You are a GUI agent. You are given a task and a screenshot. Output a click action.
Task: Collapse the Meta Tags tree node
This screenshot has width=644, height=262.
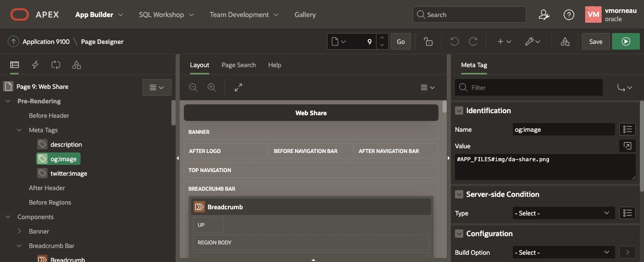pyautogui.click(x=20, y=130)
